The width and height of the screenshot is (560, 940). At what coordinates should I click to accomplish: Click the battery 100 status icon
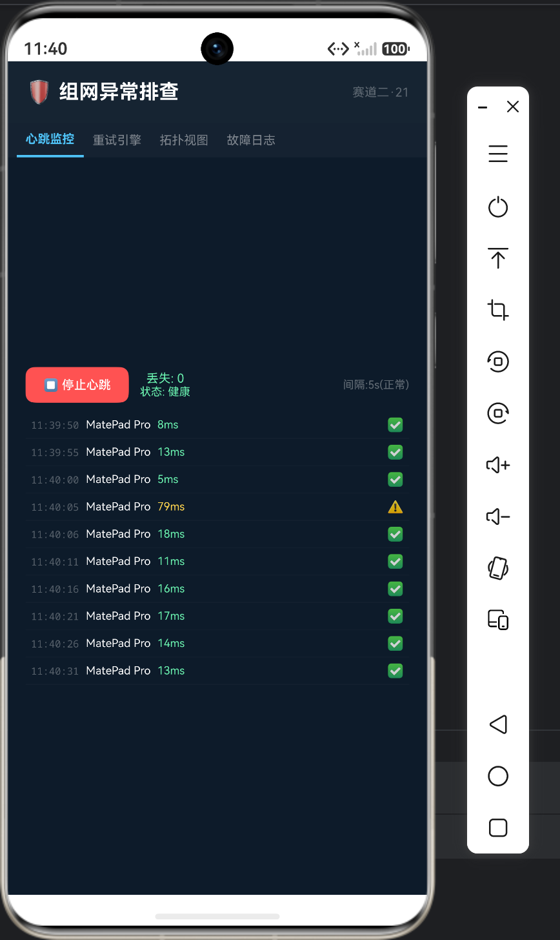point(395,48)
